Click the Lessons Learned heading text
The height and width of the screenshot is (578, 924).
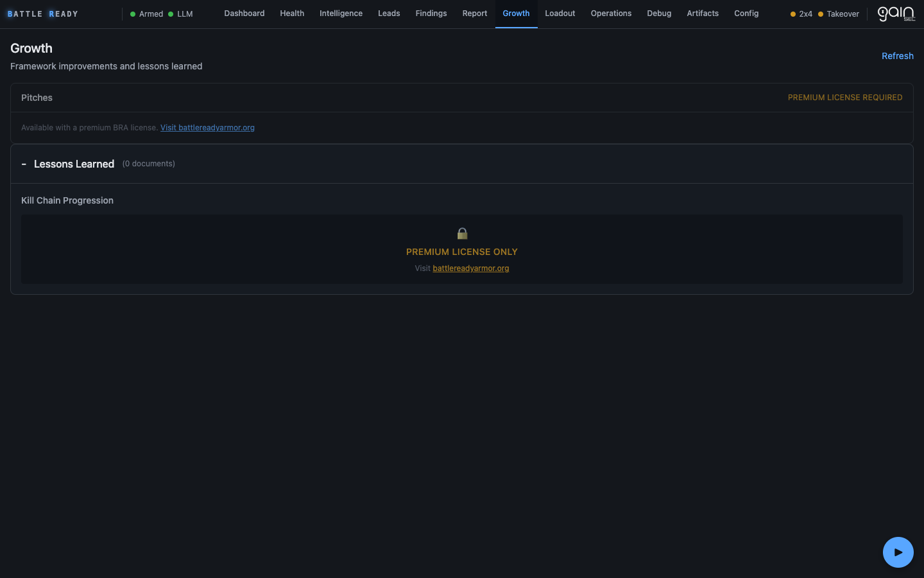[x=74, y=164]
